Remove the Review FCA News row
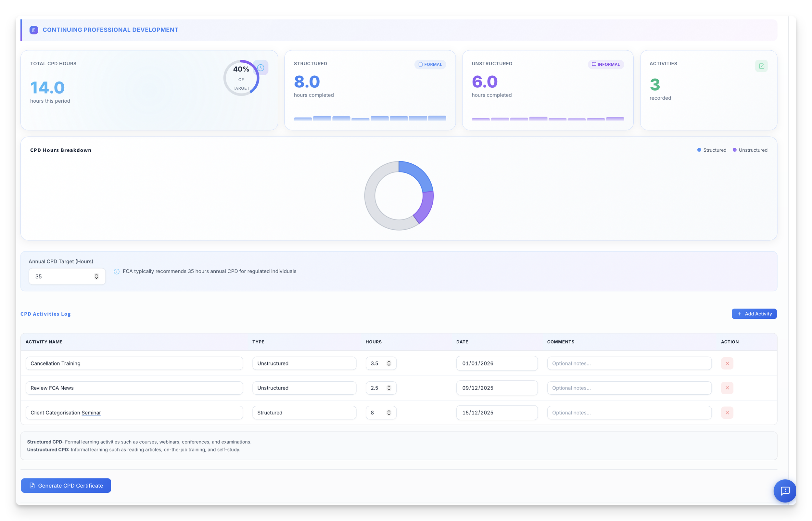 click(x=727, y=388)
